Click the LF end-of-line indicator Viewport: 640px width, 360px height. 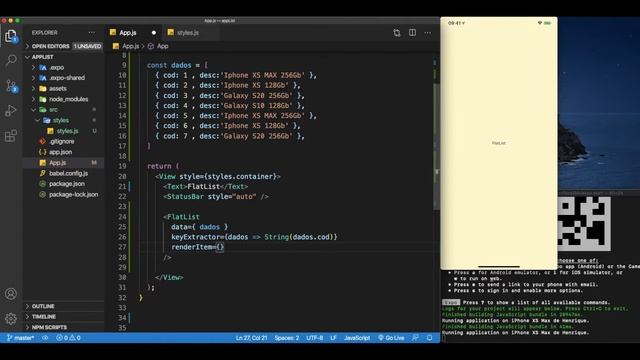coord(333,338)
